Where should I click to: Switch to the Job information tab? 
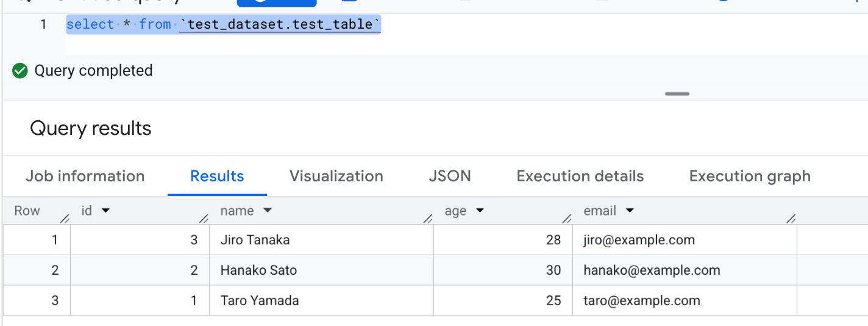click(85, 176)
